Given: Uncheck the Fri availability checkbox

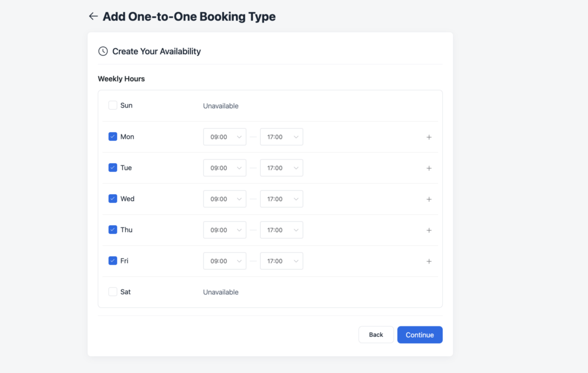Looking at the screenshot, I should point(113,260).
